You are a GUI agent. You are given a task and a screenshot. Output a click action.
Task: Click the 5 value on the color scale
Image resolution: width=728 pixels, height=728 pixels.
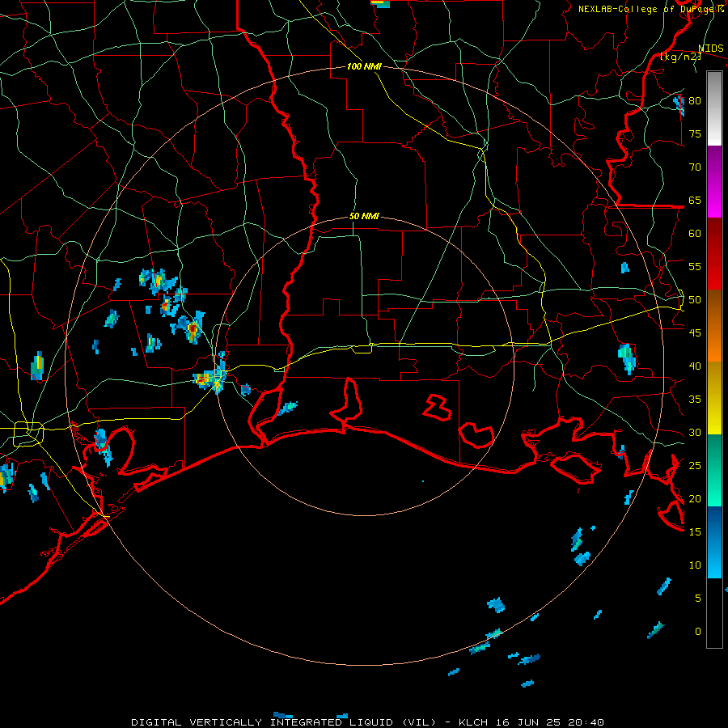[x=697, y=599]
